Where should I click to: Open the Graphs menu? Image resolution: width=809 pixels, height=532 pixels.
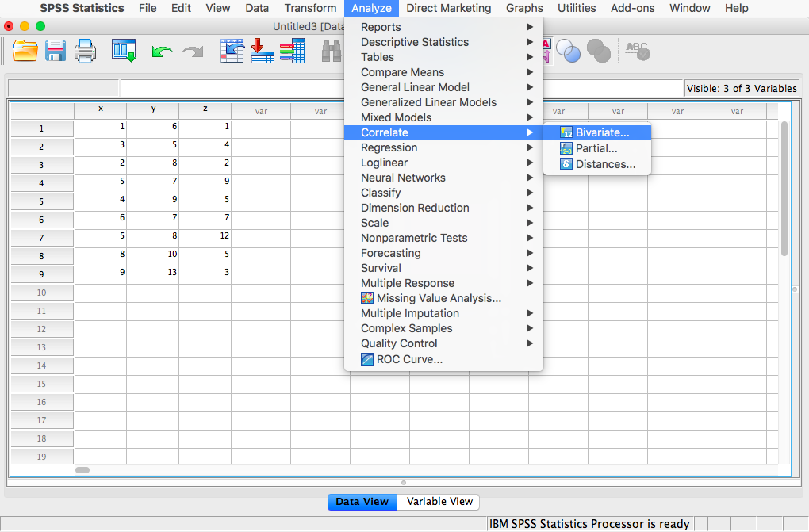[x=524, y=8]
